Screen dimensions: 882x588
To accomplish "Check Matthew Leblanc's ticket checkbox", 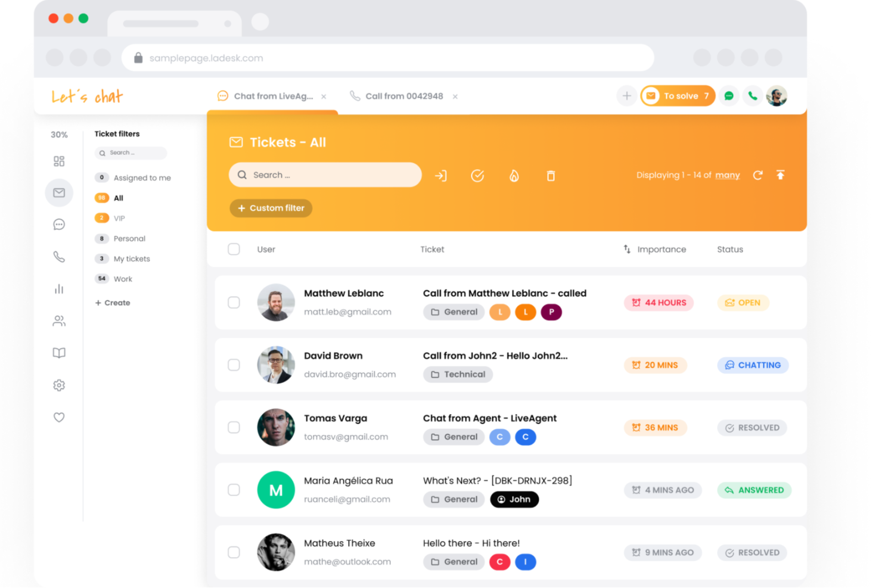I will point(234,302).
